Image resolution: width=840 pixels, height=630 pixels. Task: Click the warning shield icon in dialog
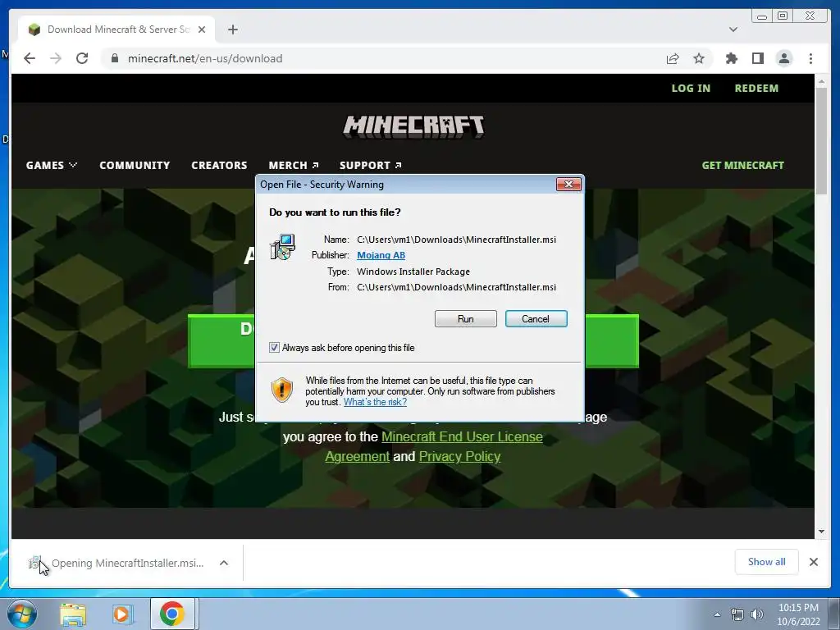click(x=282, y=390)
